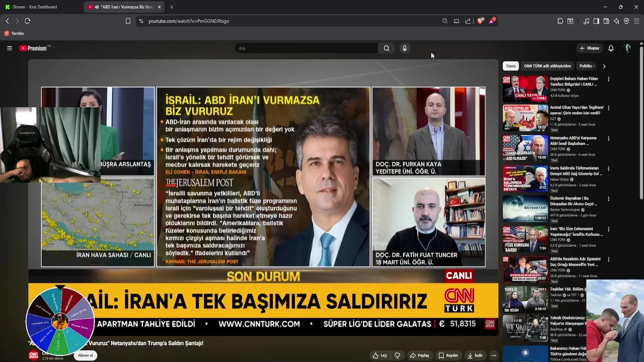Click the main CNN Türk video player
644x362 pixels.
coord(263,199)
